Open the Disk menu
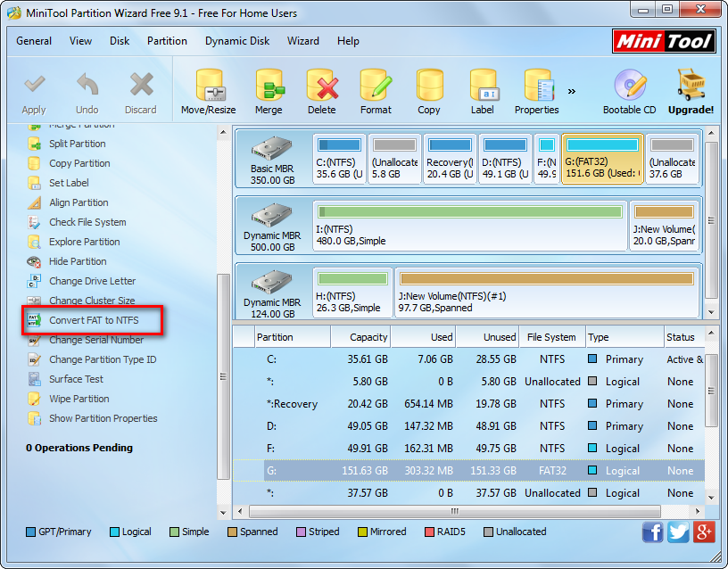Viewport: 728px width, 569px height. [x=120, y=41]
